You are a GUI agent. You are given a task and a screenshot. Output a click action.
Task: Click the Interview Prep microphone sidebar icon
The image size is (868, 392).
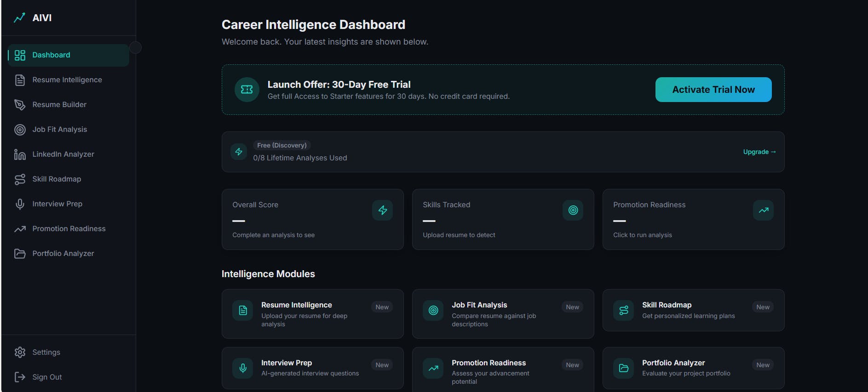[x=20, y=204]
